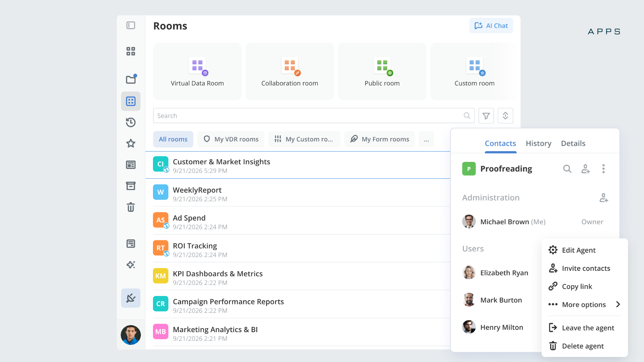Create a Public room
The image size is (644, 362).
coord(382,71)
